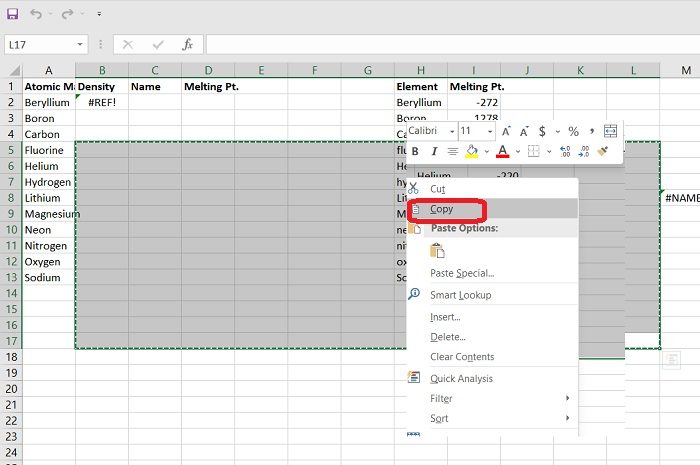Apply Percent Style from mini toolbar
This screenshot has height=465, width=700.
click(x=573, y=131)
